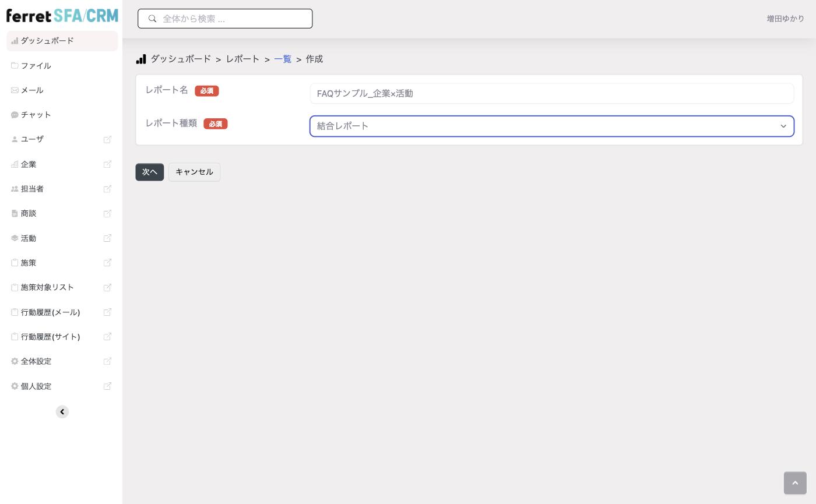816x504 pixels.
Task: Go to 施策 in the sidebar
Action: click(29, 263)
